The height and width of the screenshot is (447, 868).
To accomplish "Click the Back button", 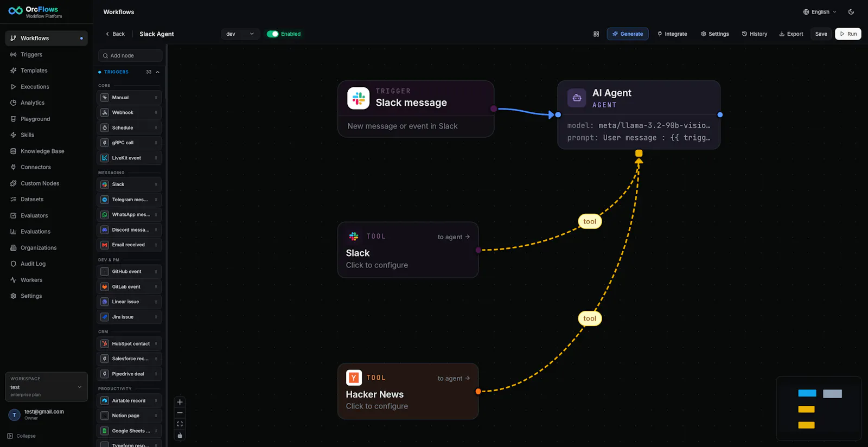I will (x=115, y=34).
